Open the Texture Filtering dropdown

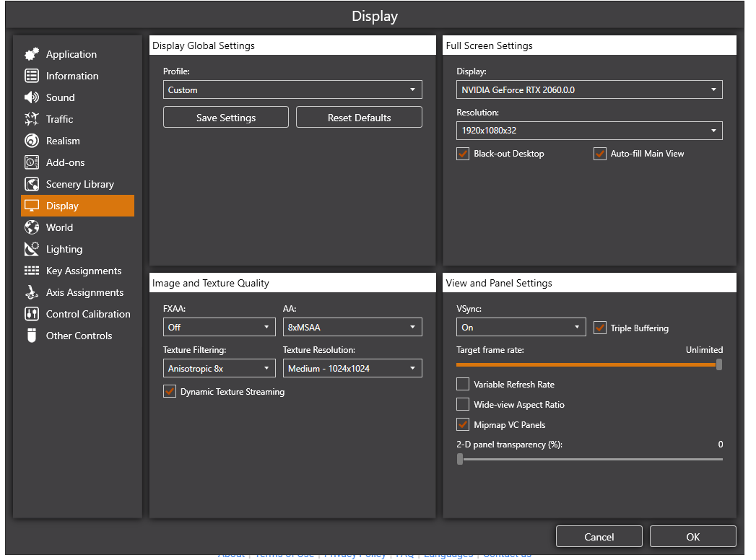(x=220, y=368)
